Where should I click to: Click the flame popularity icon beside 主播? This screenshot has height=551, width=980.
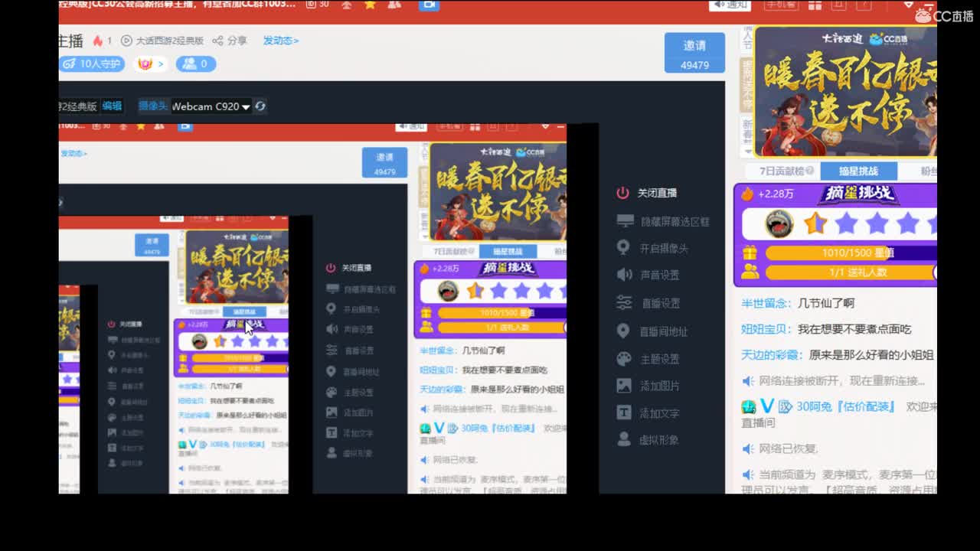pyautogui.click(x=97, y=41)
